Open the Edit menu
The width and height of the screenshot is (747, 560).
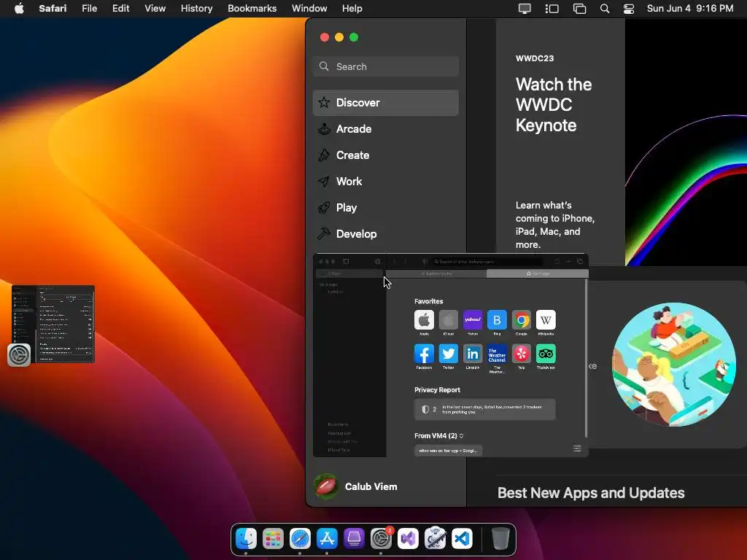pos(120,8)
